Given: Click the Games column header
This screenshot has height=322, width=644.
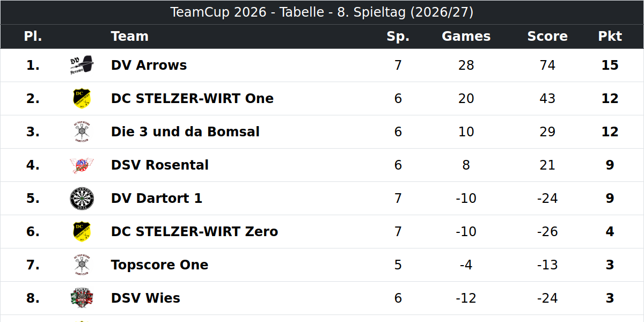Looking at the screenshot, I should 466,36.
